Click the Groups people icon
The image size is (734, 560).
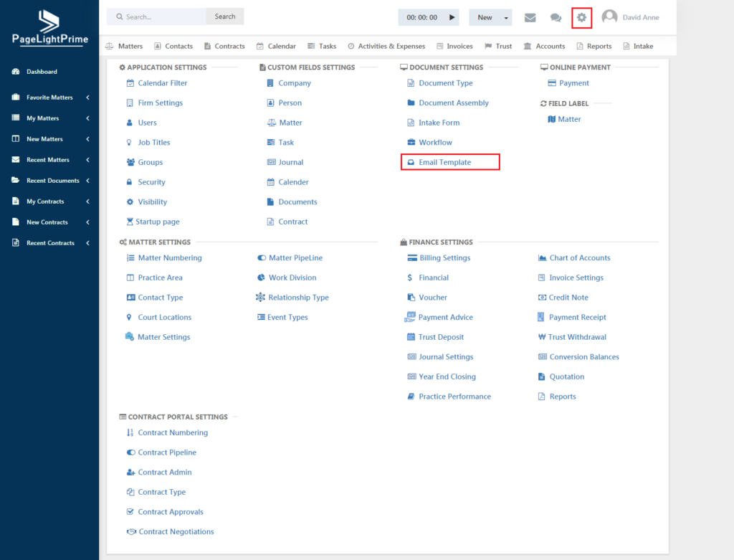[x=130, y=162]
